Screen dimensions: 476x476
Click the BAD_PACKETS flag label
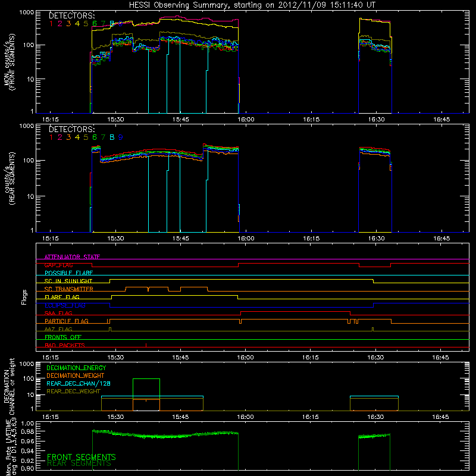[x=65, y=345]
